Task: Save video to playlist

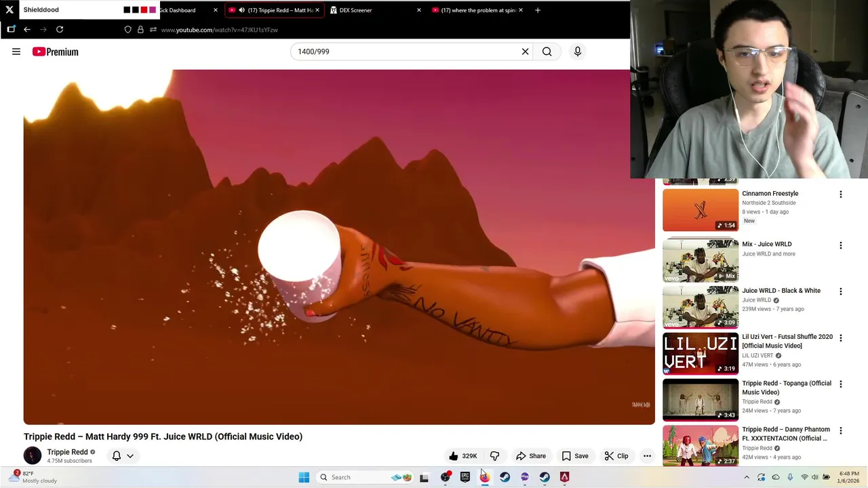Action: (x=575, y=456)
